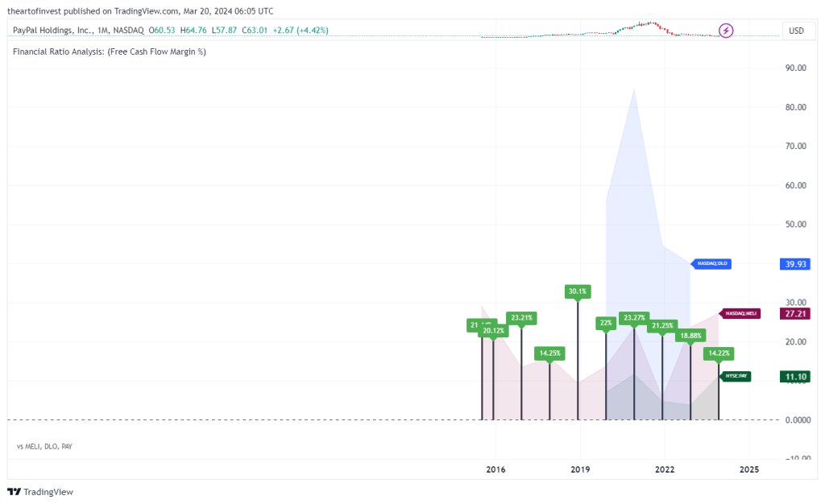
Task: Click the green 11.10 price axis label
Action: [x=796, y=376]
